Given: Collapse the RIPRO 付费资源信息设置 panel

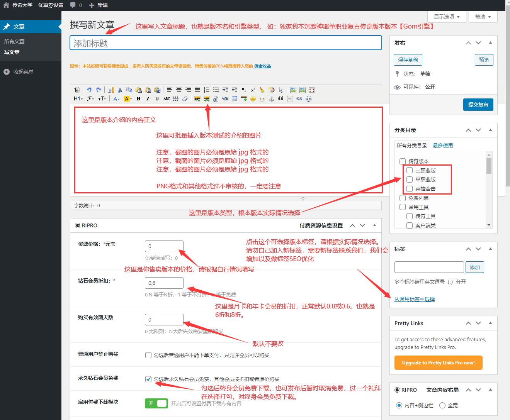Looking at the screenshot, I should 374,225.
